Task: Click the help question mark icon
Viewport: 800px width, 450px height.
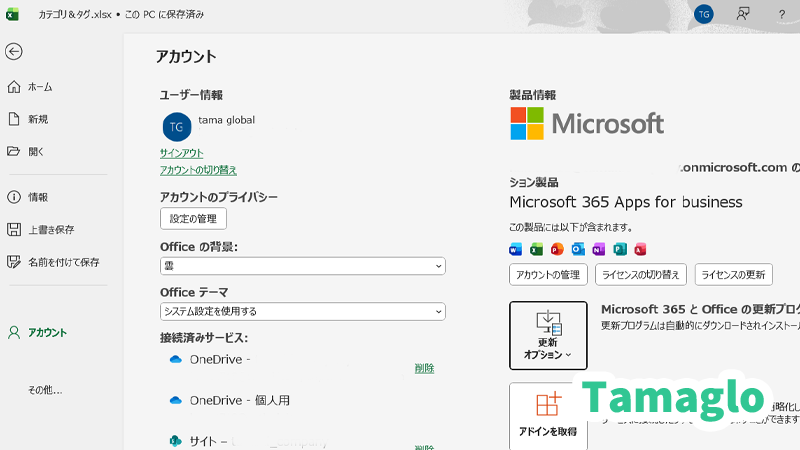Action: pyautogui.click(x=781, y=14)
